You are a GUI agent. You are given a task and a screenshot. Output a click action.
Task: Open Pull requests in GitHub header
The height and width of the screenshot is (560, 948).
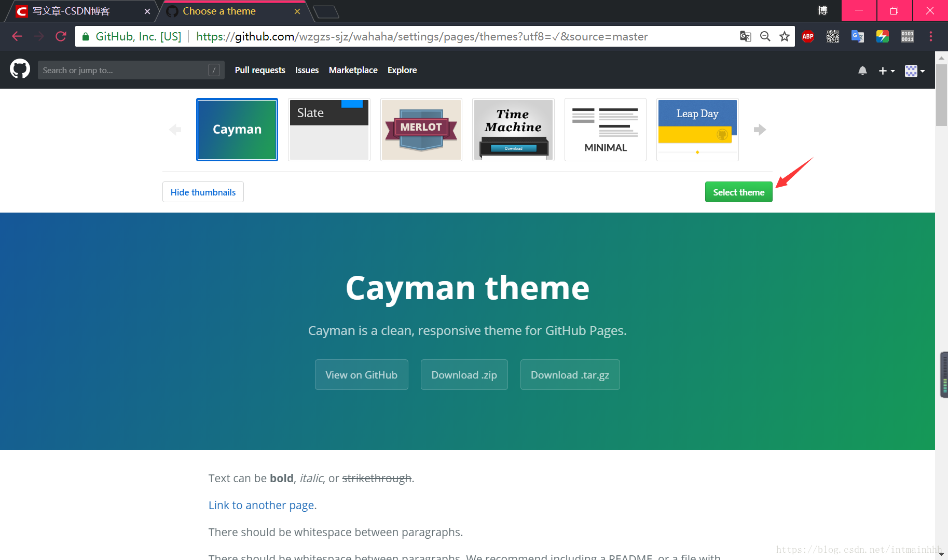(260, 70)
